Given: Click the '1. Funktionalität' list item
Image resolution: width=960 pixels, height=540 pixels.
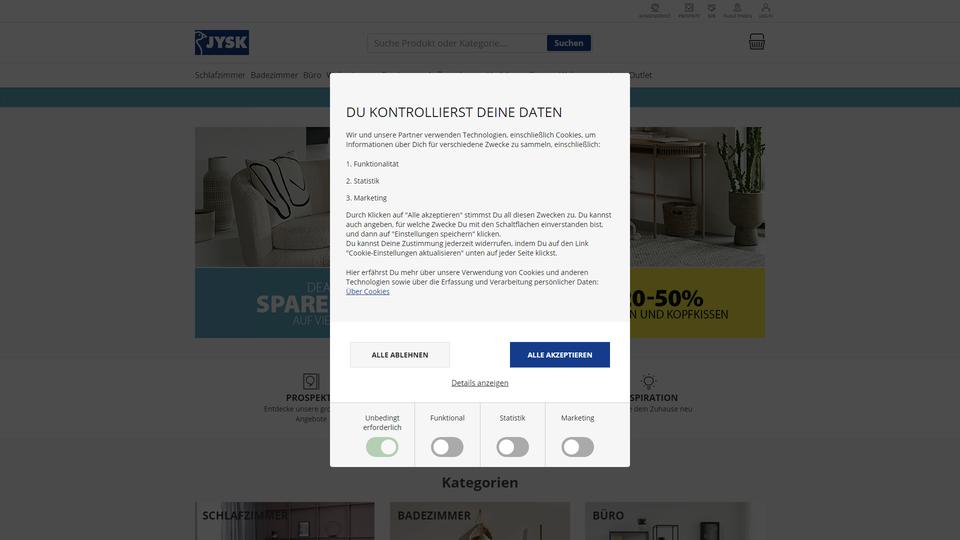Looking at the screenshot, I should click(372, 163).
